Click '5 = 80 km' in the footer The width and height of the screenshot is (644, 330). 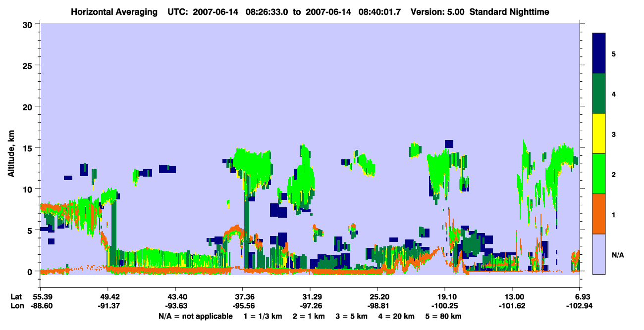pyautogui.click(x=444, y=316)
